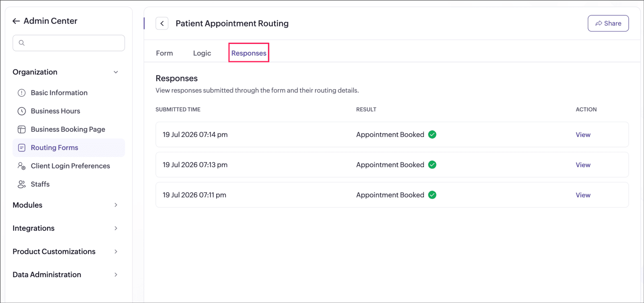Expand Product Customizations section
644x303 pixels.
116,251
